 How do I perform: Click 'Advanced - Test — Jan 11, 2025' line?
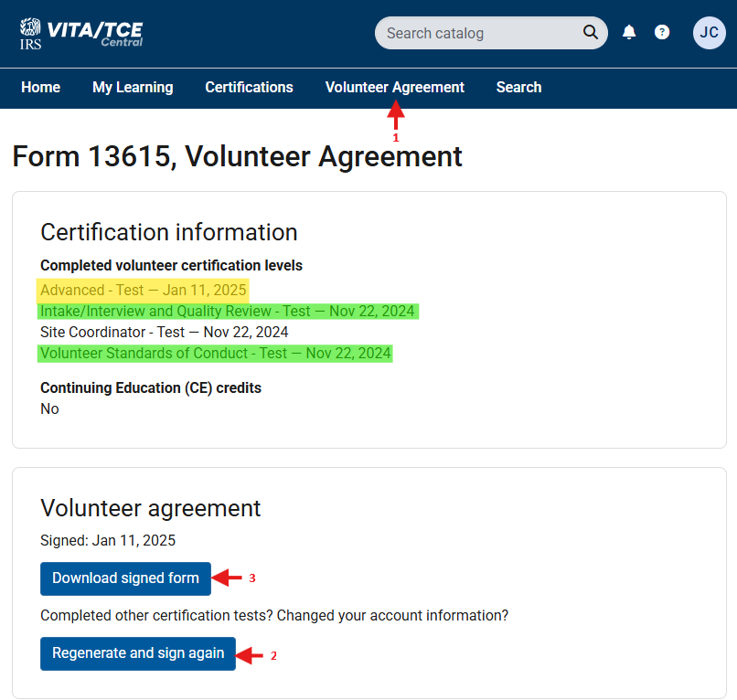click(144, 291)
